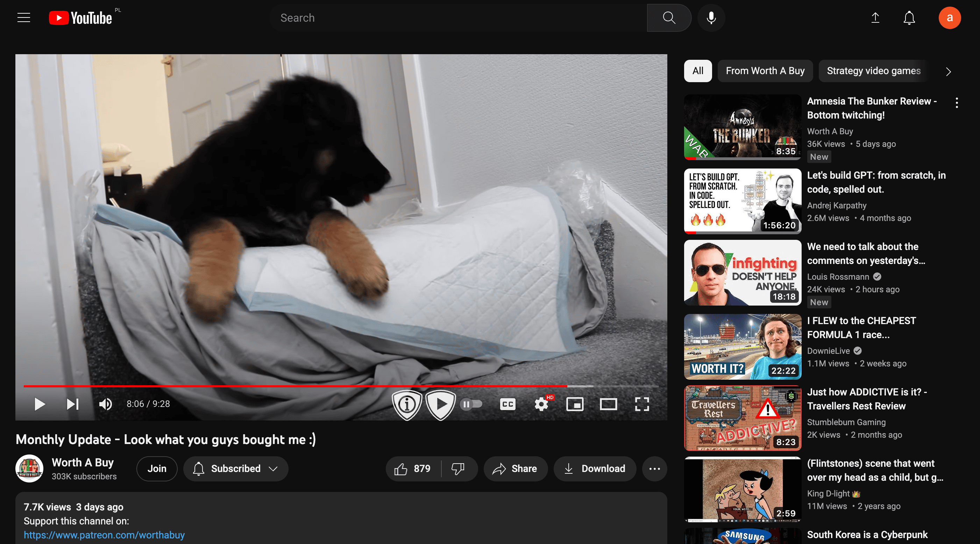Toggle closed captions (CC)
This screenshot has width=980, height=544.
[x=507, y=404]
